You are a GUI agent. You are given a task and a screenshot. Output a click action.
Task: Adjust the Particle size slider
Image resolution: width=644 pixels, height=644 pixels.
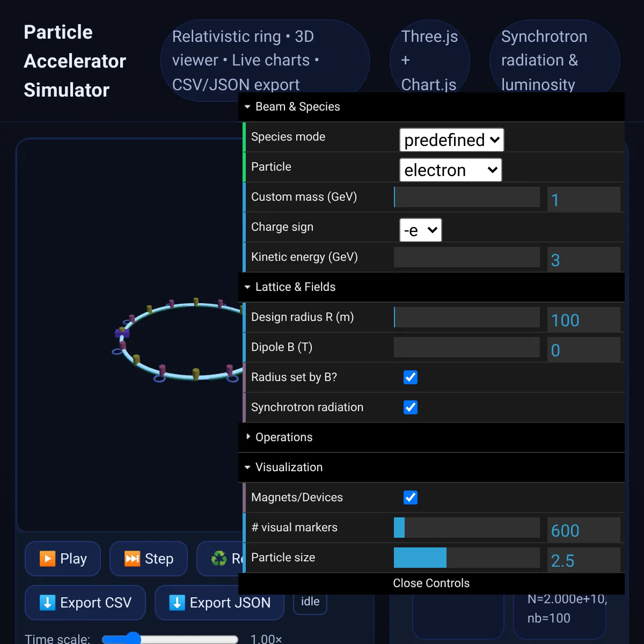(x=466, y=558)
